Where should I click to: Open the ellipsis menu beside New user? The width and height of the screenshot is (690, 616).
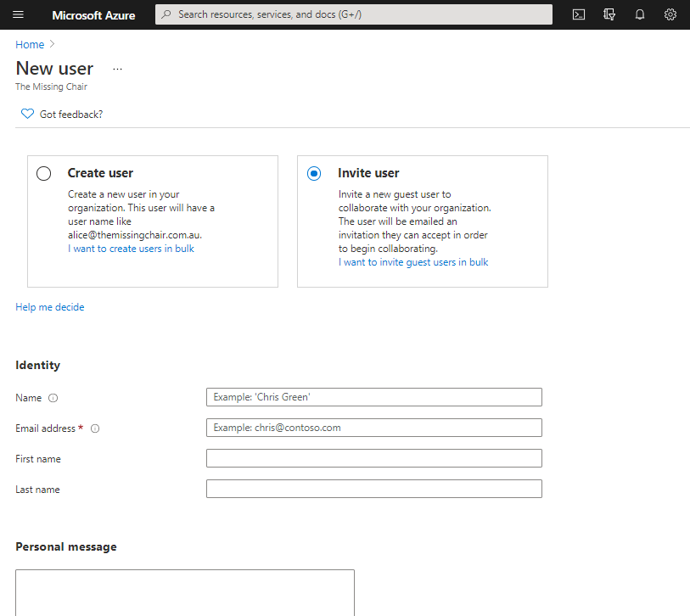117,69
